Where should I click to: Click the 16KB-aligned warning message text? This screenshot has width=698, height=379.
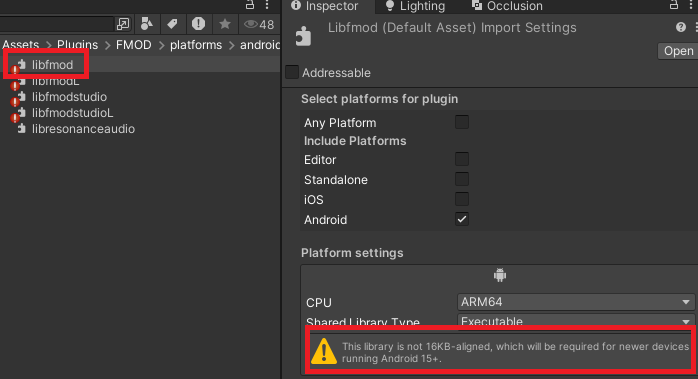515,352
